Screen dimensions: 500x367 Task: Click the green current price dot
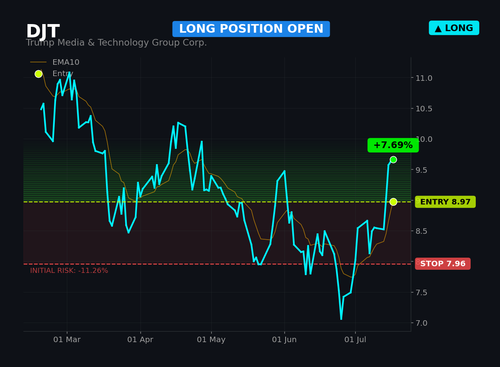[393, 160]
